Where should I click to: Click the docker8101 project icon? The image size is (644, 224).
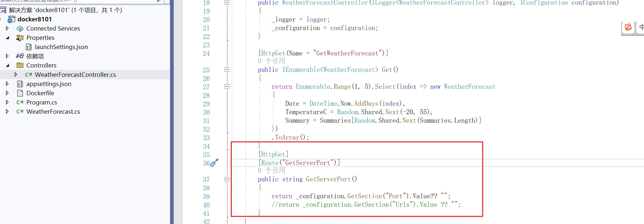[x=11, y=19]
